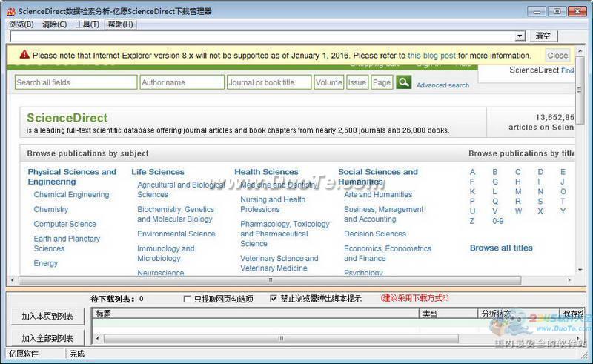593x364 pixels.
Task: Open Computer Science subject link
Action: pyautogui.click(x=65, y=224)
